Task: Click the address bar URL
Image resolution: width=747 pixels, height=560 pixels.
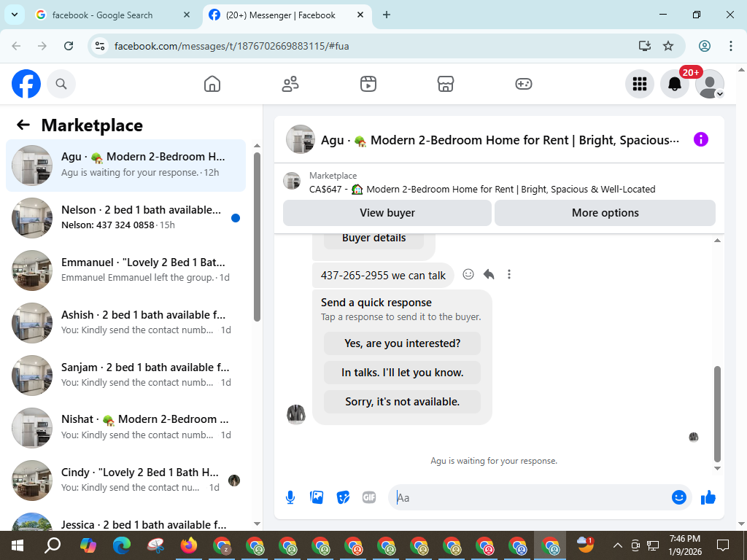Action: (x=231, y=46)
